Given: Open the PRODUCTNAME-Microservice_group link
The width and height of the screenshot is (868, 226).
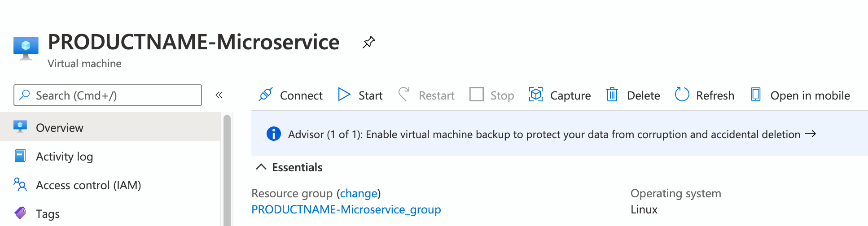Looking at the screenshot, I should click(x=346, y=209).
